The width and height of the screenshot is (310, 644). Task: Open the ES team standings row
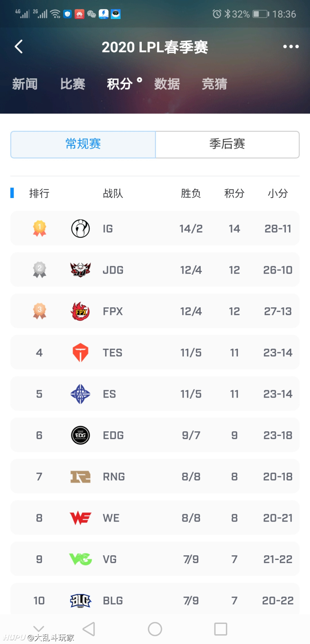[x=155, y=394]
